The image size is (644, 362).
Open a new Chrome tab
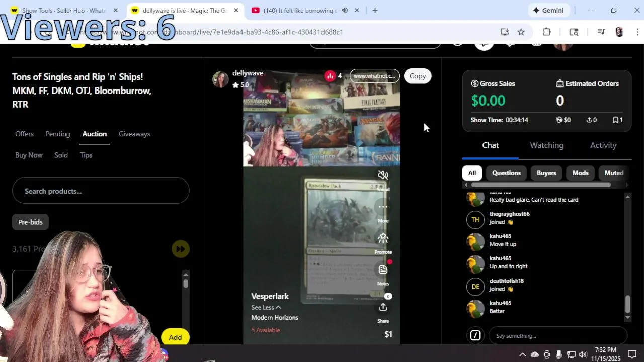click(x=375, y=10)
